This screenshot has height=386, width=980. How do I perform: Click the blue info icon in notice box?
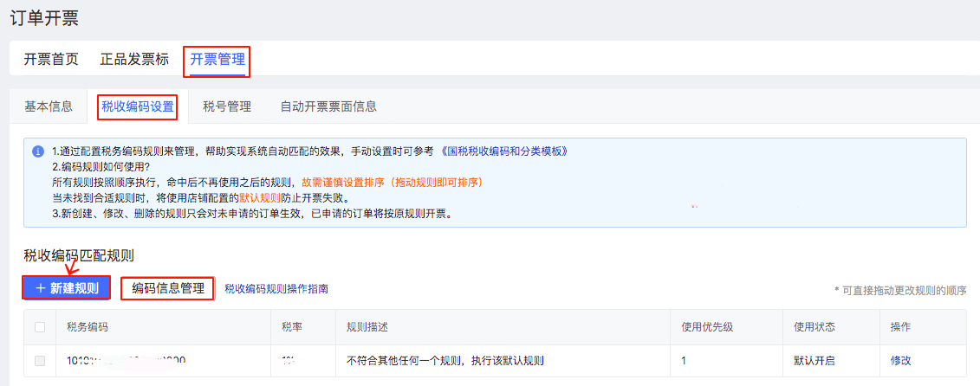coord(38,151)
